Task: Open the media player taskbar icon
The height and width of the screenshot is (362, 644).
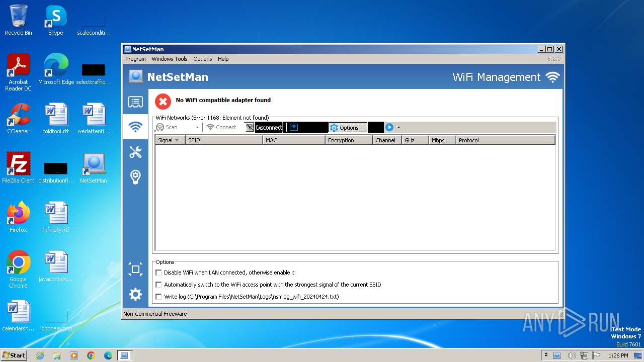Action: click(x=74, y=355)
